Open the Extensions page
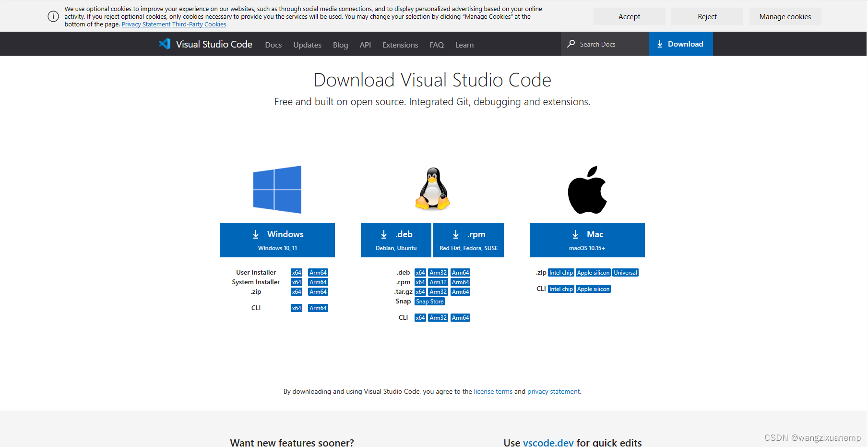Screen dimensions: 868x447 click(x=400, y=45)
